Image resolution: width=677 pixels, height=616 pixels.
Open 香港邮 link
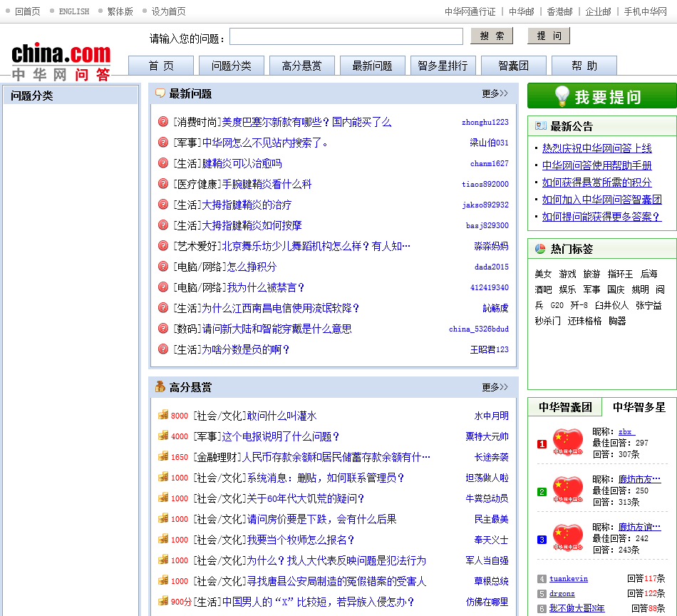559,11
